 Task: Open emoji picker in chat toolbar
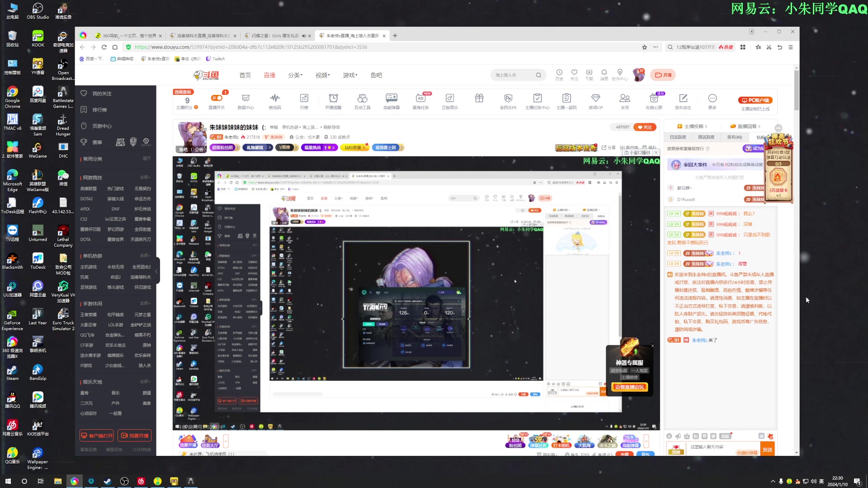[669, 436]
